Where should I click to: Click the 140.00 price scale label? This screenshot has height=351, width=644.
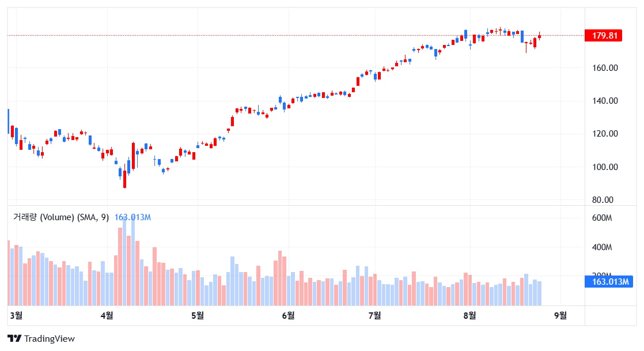click(605, 101)
